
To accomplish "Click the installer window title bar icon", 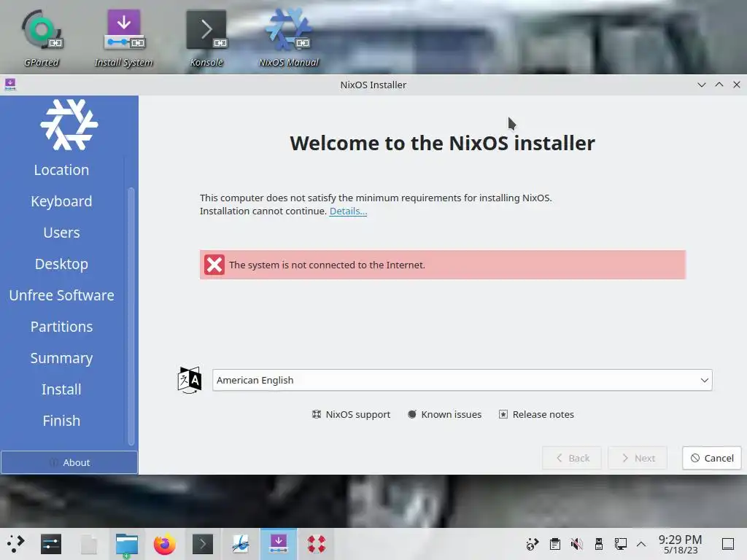I will pyautogui.click(x=10, y=85).
